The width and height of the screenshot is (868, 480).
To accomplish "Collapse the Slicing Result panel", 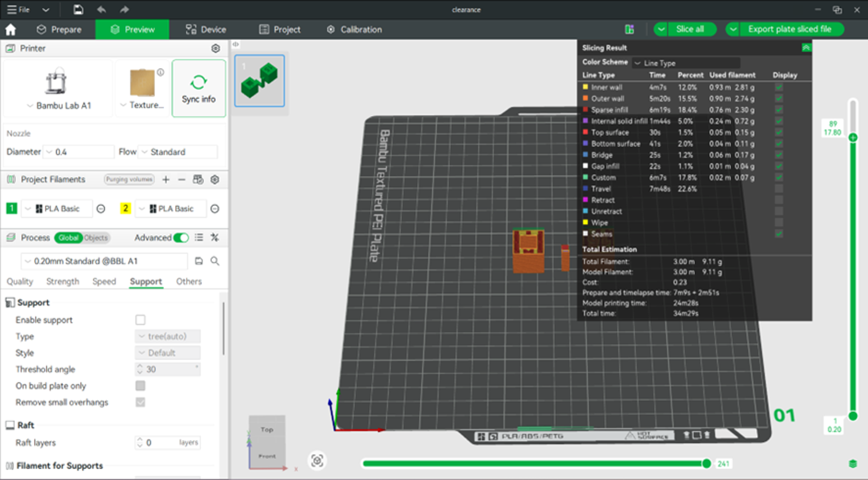I will tap(806, 48).
